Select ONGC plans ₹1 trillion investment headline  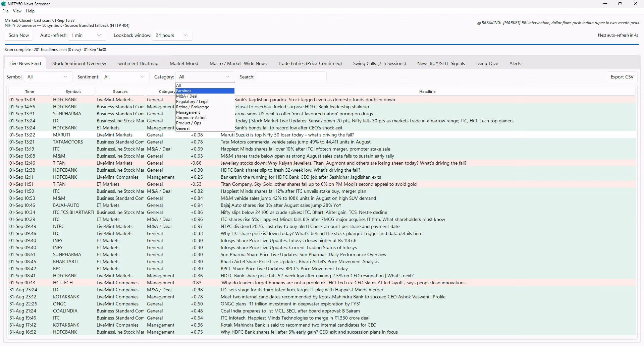tap(290, 304)
